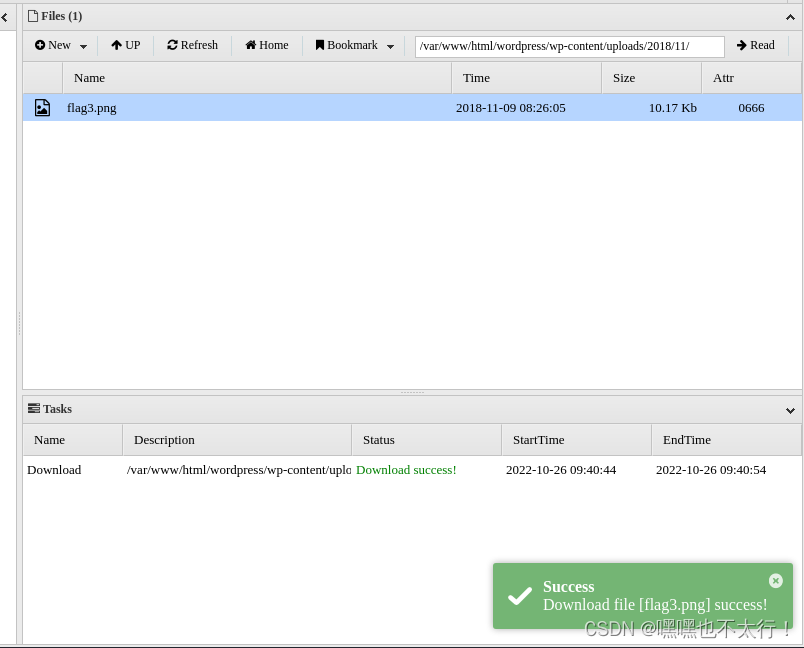Sort files by Time column header
The image size is (804, 648).
click(x=527, y=78)
